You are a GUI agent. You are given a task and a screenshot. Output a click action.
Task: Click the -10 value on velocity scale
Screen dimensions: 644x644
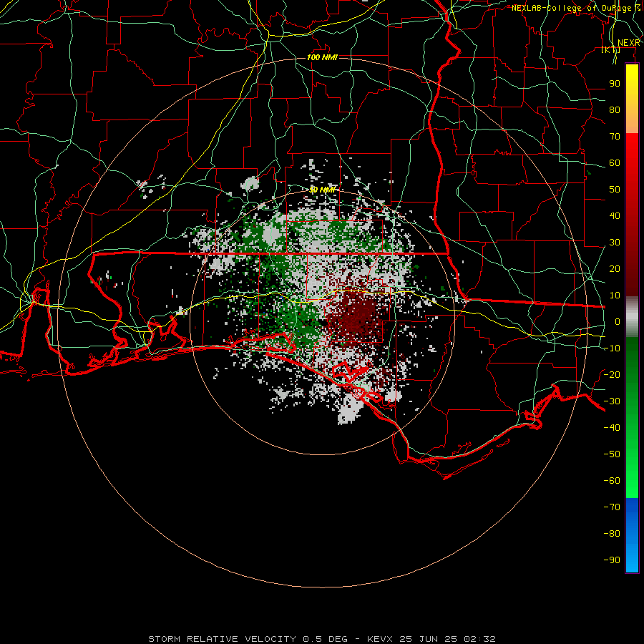click(612, 348)
